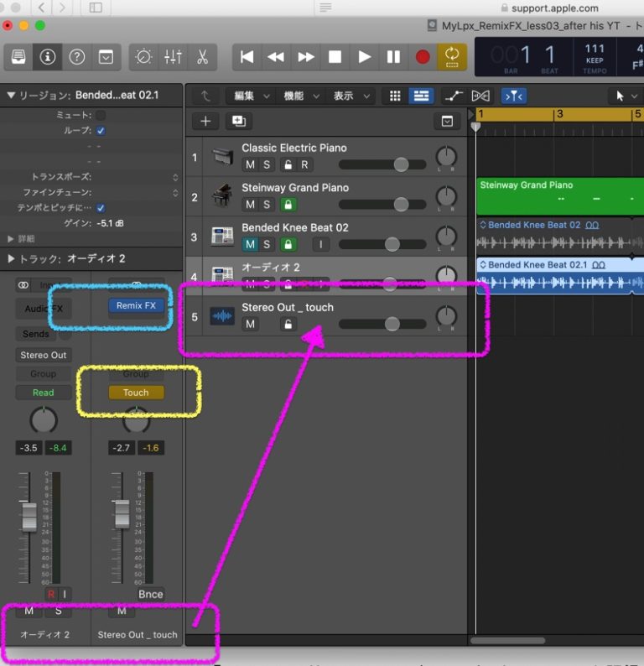Go to beginning of project
The width and height of the screenshot is (644, 666).
(x=247, y=56)
